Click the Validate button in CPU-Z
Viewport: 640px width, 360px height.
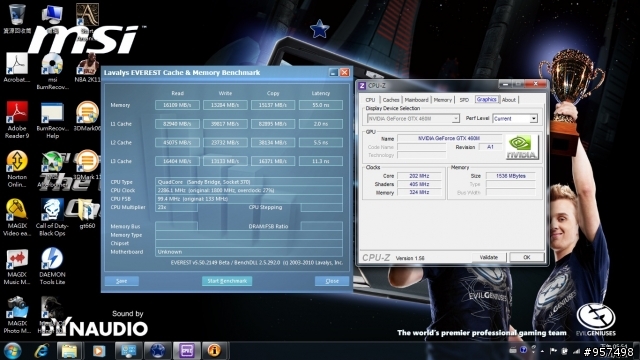point(489,257)
